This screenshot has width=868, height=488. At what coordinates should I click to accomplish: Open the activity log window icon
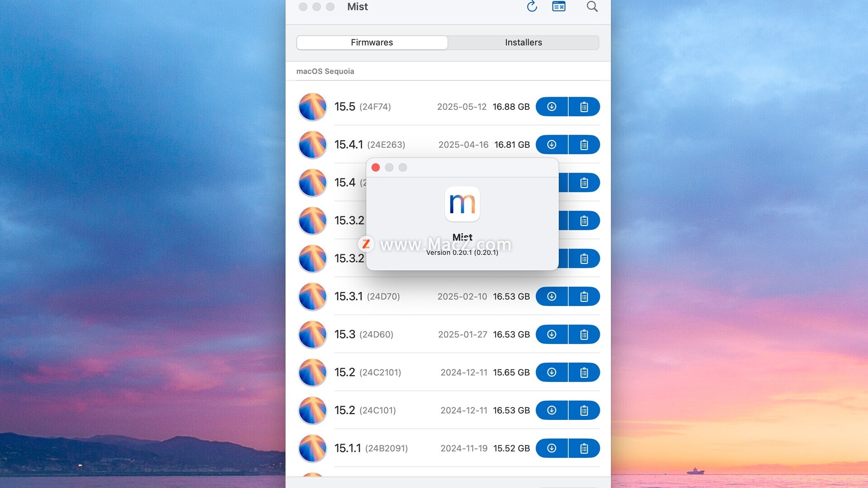click(x=559, y=6)
